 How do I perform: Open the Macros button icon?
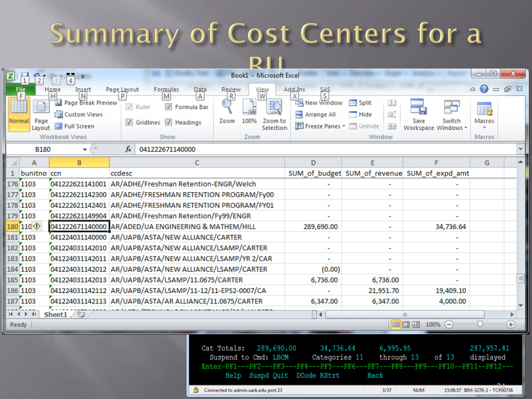484,108
